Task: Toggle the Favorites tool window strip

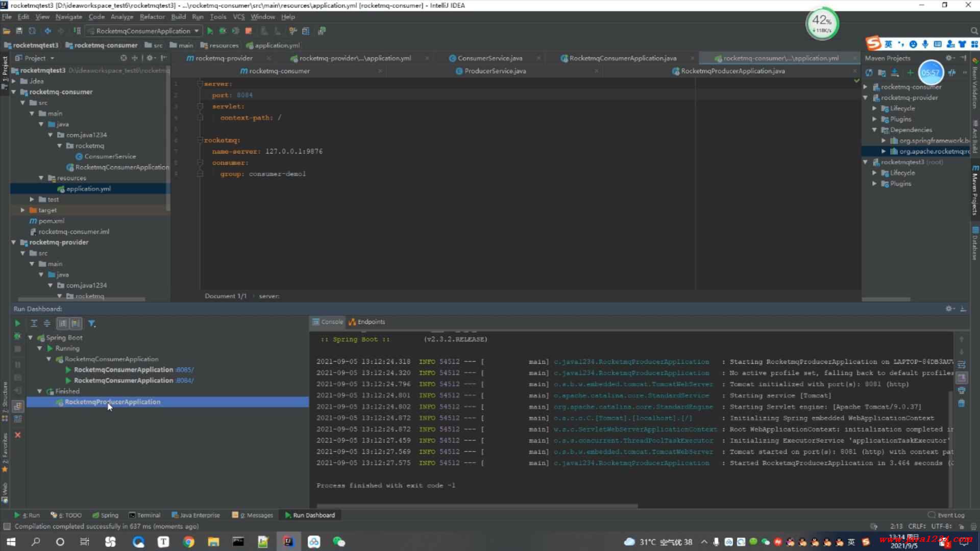Action: [5, 452]
